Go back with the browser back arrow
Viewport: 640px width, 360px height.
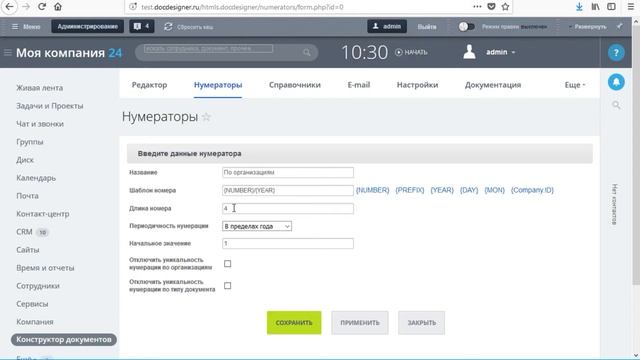click(x=9, y=7)
